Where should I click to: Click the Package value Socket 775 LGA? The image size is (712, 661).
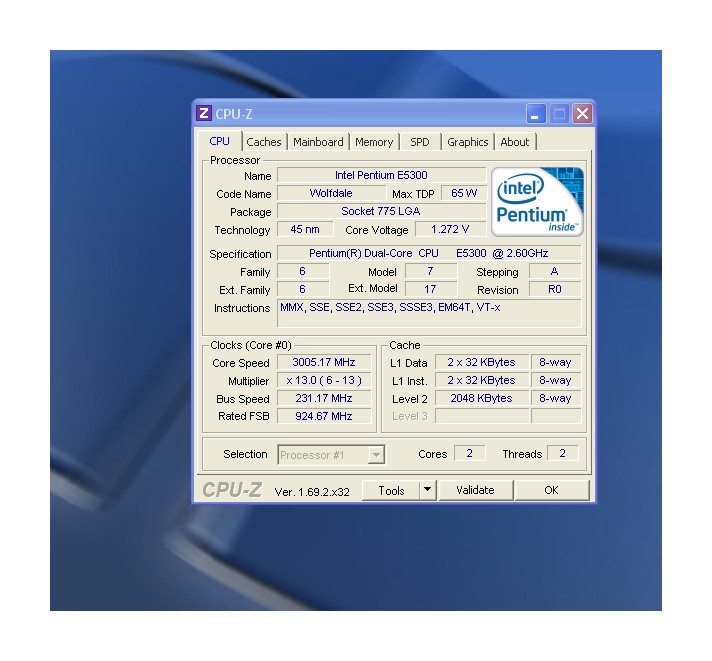pyautogui.click(x=381, y=211)
